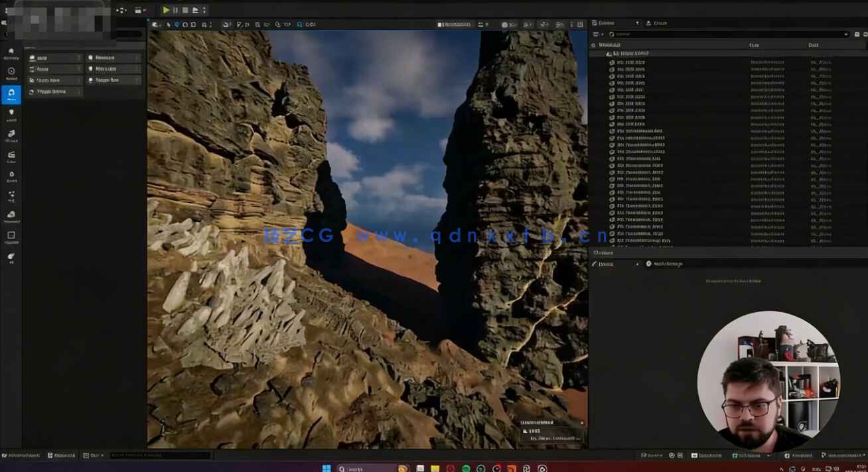Switch to the Details panel tab
Viewport: 868px width, 472px height.
(x=604, y=253)
